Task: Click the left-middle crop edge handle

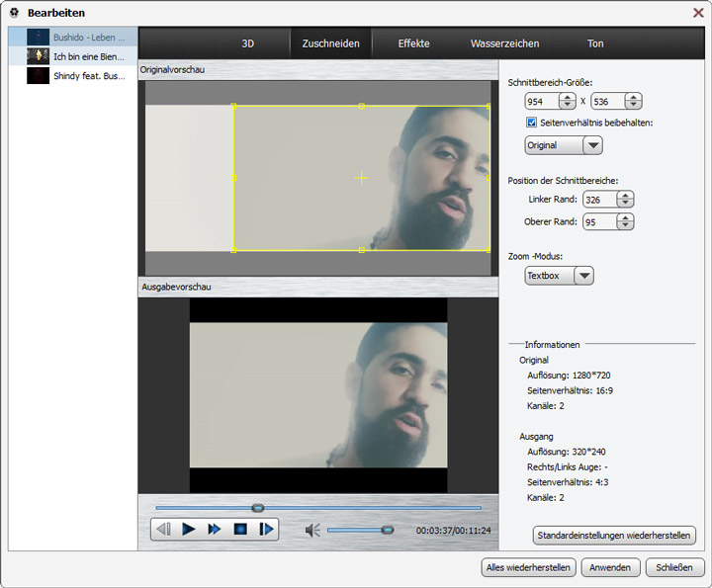Action: (x=233, y=178)
